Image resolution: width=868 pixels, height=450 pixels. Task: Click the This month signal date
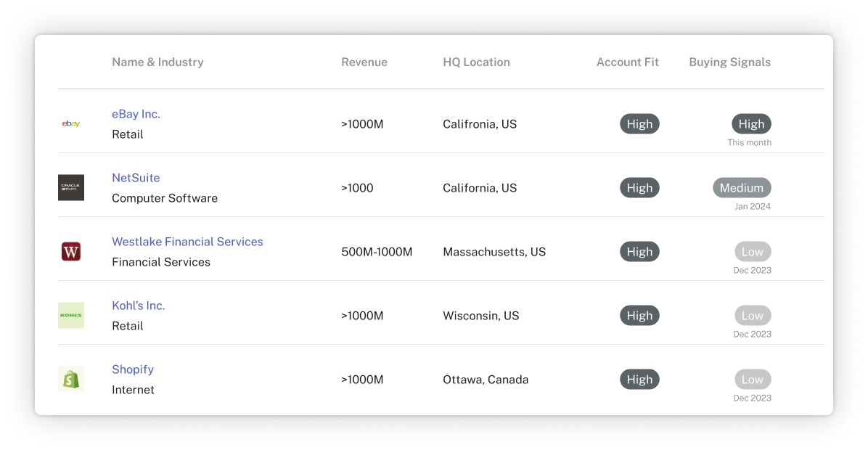[x=750, y=143]
